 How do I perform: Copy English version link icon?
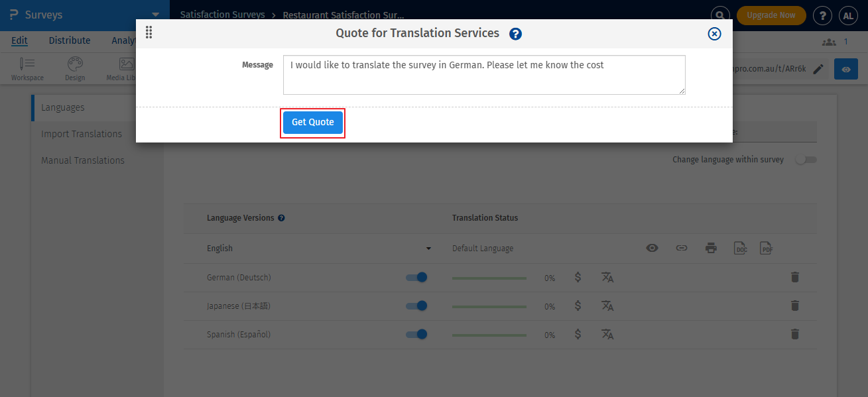click(x=682, y=248)
